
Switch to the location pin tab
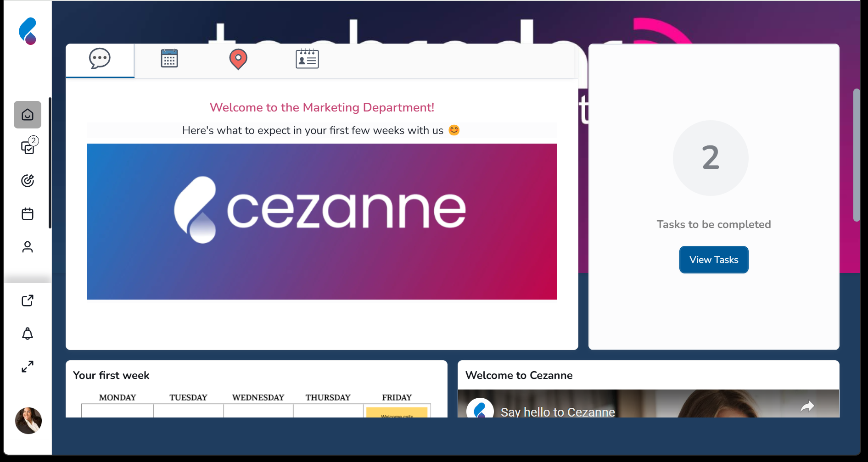click(x=238, y=59)
